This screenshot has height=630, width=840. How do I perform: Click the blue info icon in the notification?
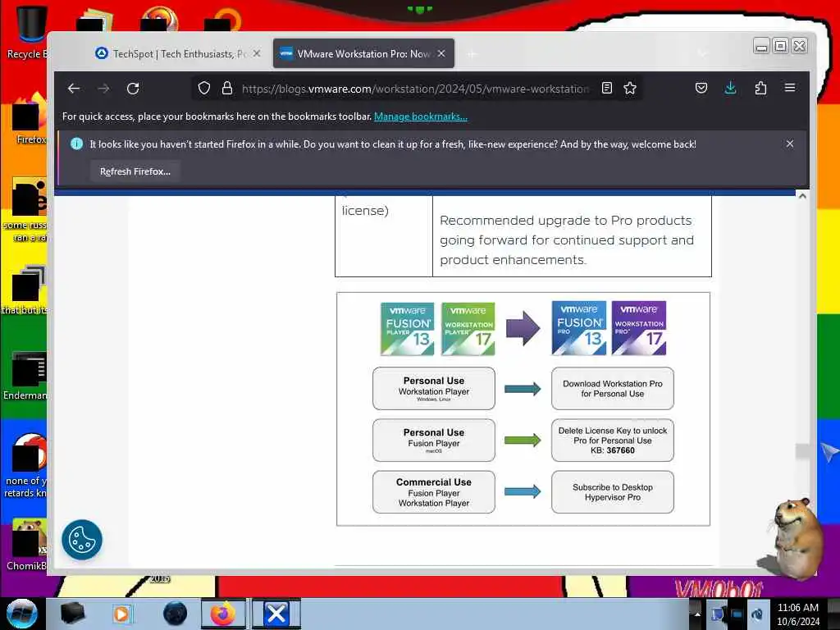(x=76, y=144)
